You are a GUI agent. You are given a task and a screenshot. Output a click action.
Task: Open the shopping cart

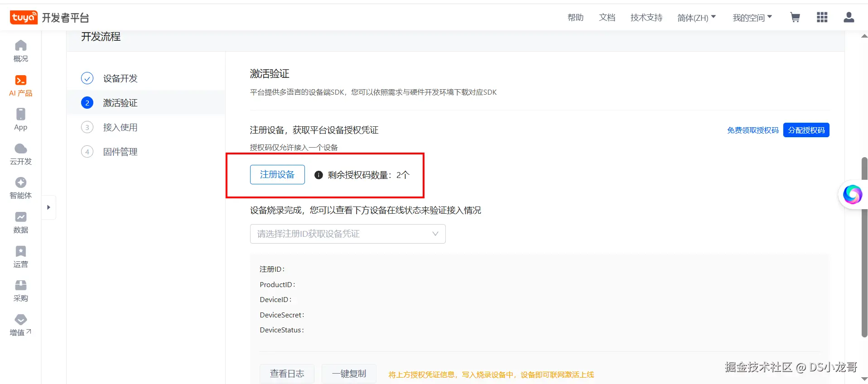coord(795,17)
